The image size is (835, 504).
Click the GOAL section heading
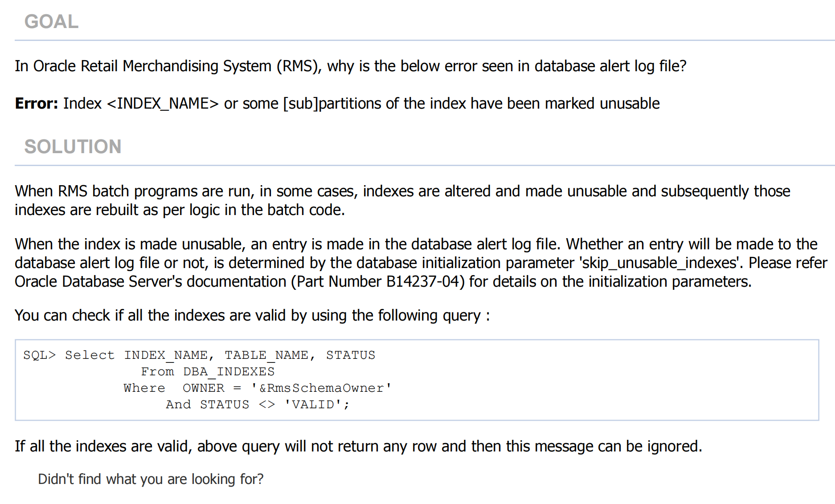tap(51, 21)
